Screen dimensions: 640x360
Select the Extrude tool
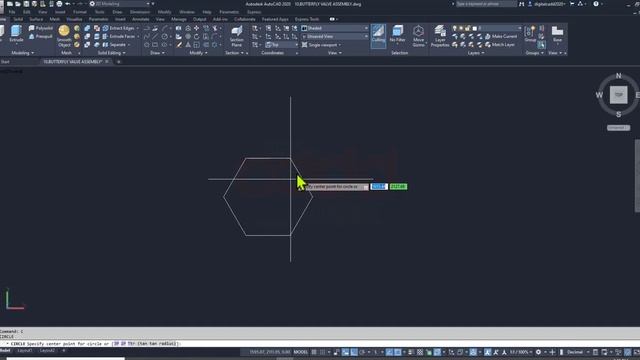click(x=16, y=33)
